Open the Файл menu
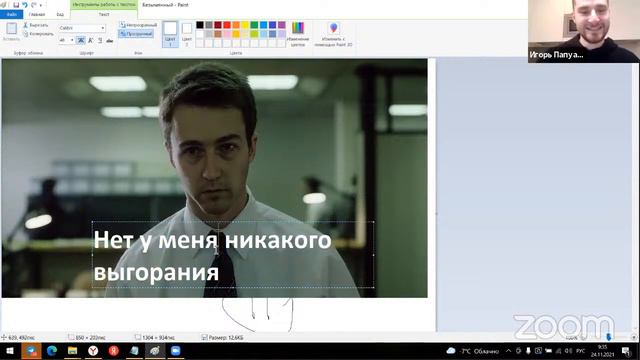The height and width of the screenshot is (360, 640). [11, 14]
